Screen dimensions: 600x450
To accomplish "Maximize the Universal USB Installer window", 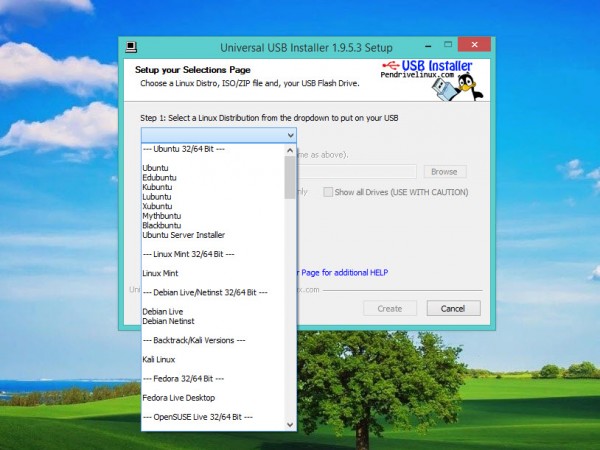I will click(448, 45).
